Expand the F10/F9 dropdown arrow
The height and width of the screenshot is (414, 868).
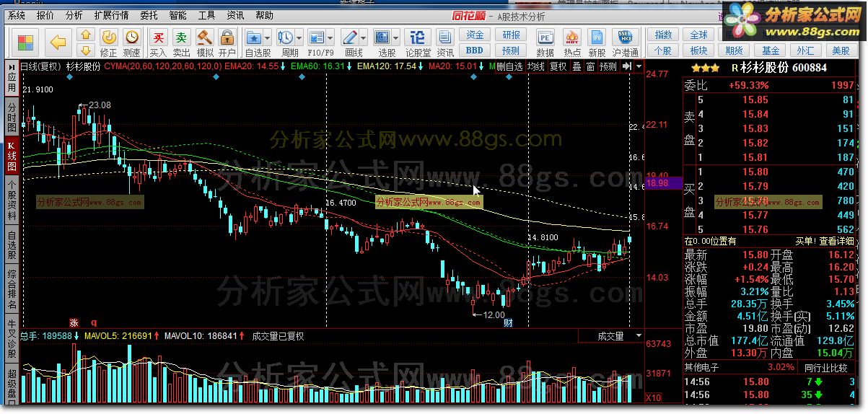[330, 38]
